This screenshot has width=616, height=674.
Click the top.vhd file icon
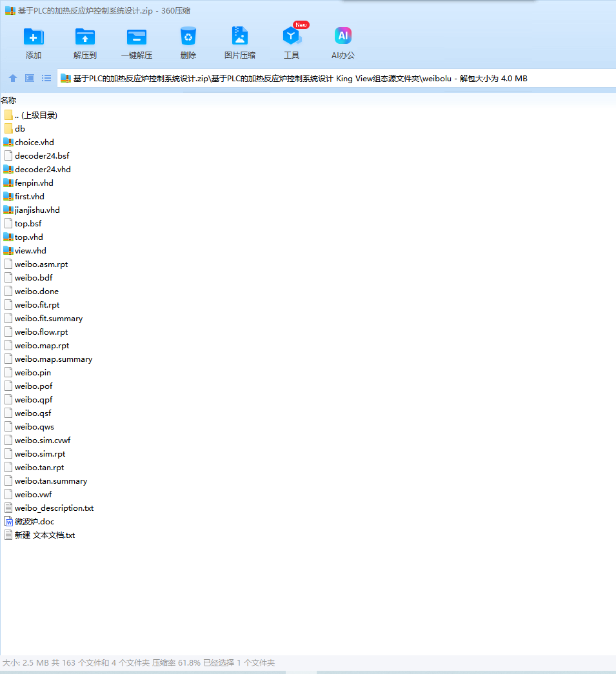click(x=8, y=237)
